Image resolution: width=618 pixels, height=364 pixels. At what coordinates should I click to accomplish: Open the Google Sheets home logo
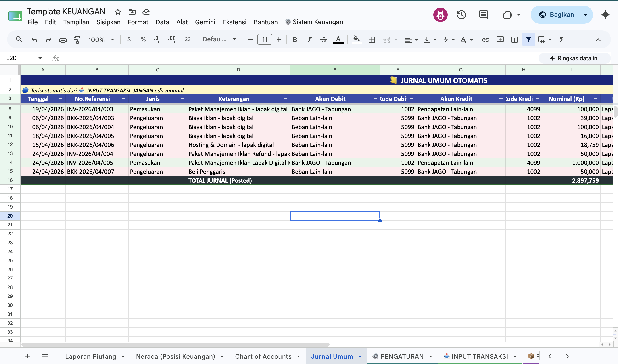point(15,16)
